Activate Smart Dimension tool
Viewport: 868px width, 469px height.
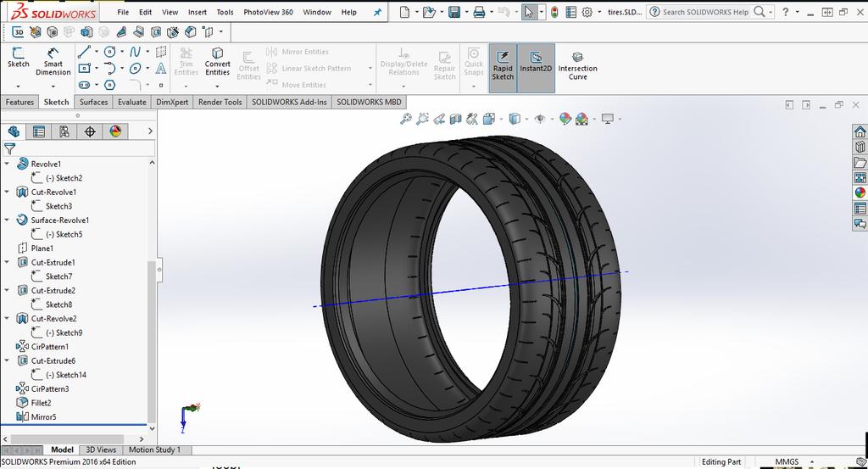(x=53, y=61)
